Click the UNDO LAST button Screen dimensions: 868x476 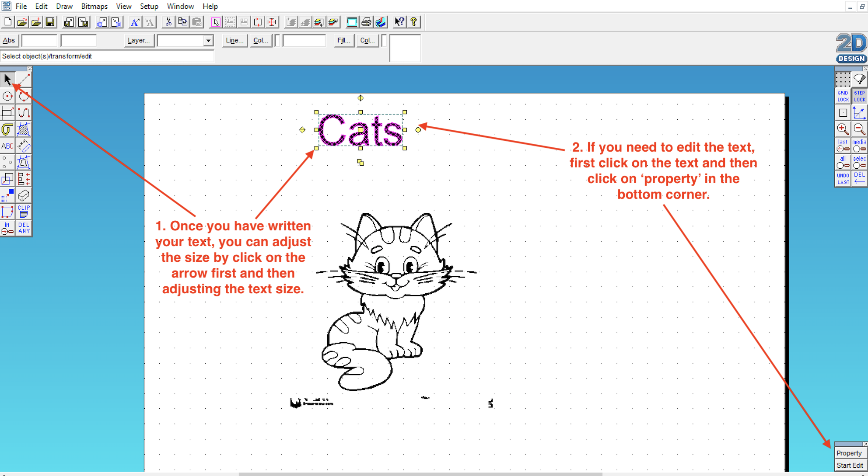coord(843,179)
